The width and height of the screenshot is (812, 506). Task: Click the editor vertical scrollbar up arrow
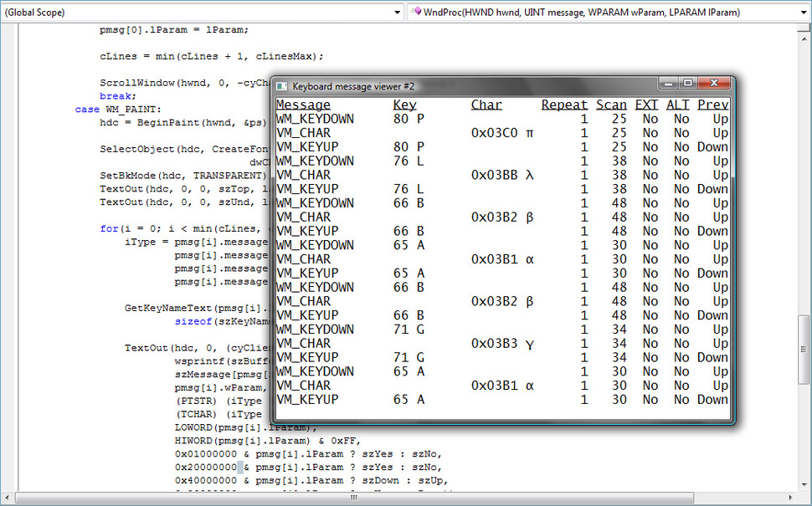(804, 38)
